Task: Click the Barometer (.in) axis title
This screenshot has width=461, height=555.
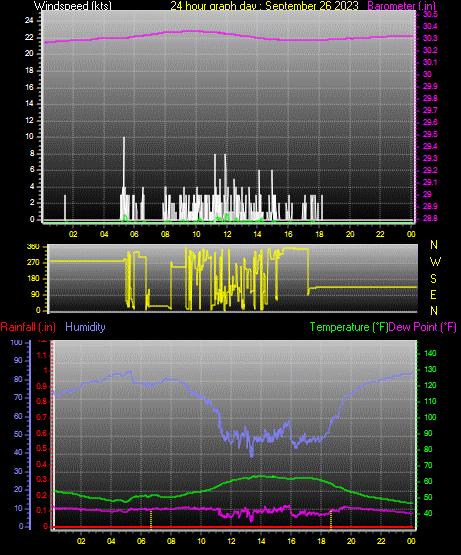Action: pyautogui.click(x=402, y=6)
